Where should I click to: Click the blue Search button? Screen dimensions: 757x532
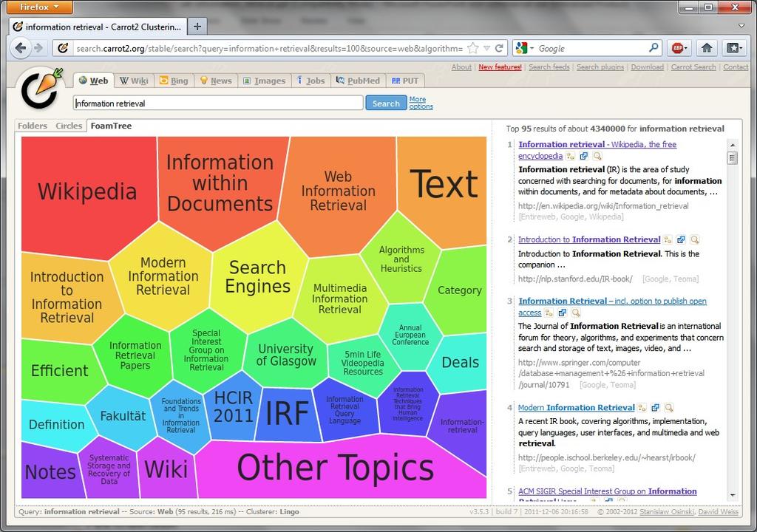[x=386, y=103]
